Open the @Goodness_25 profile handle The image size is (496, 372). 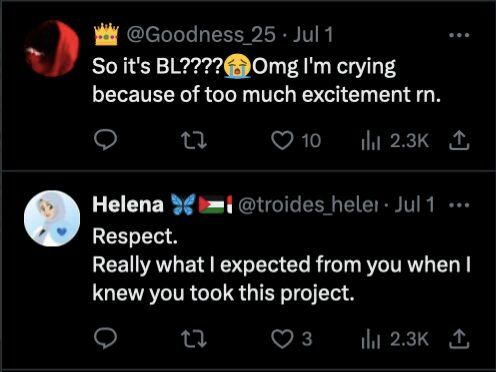[201, 35]
